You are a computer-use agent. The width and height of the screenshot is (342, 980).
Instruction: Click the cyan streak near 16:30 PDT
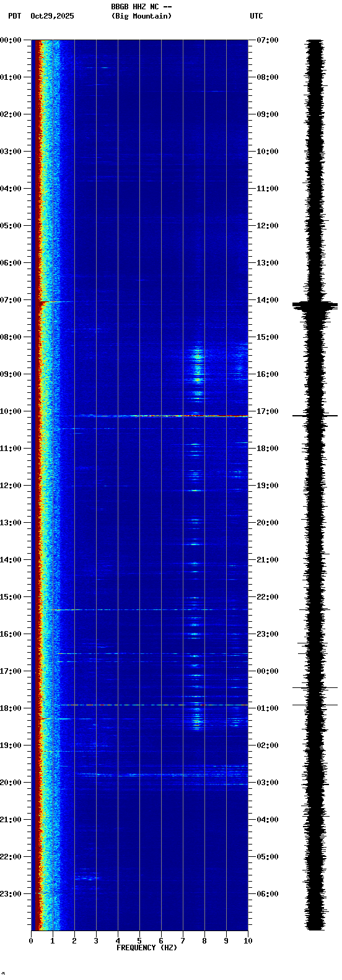[153, 653]
